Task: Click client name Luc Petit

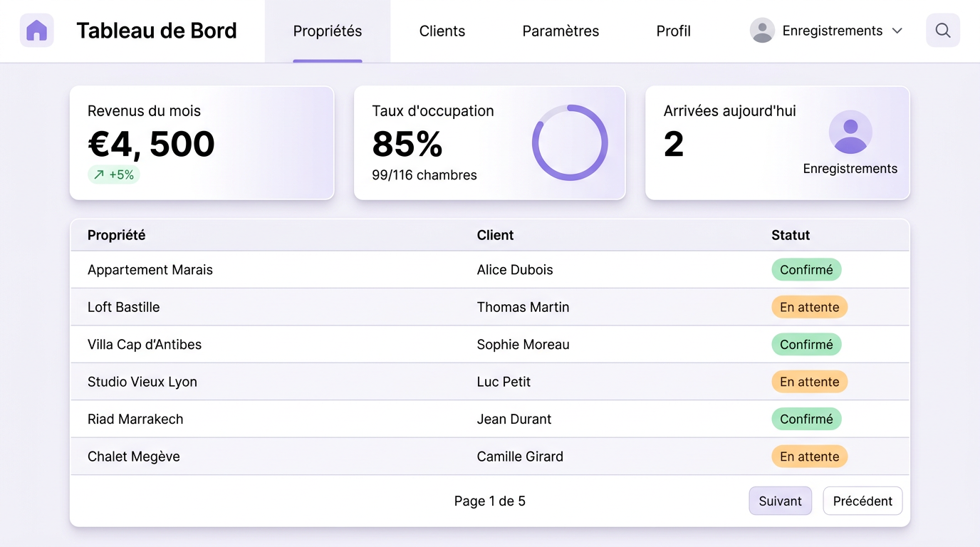Action: click(504, 382)
